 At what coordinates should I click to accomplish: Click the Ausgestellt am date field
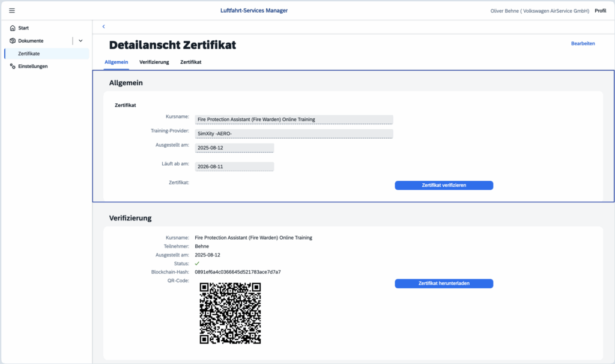[234, 148]
